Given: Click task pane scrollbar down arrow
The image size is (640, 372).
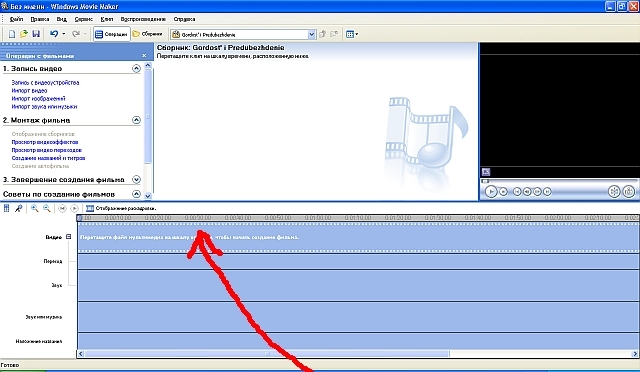Looking at the screenshot, I should [148, 196].
